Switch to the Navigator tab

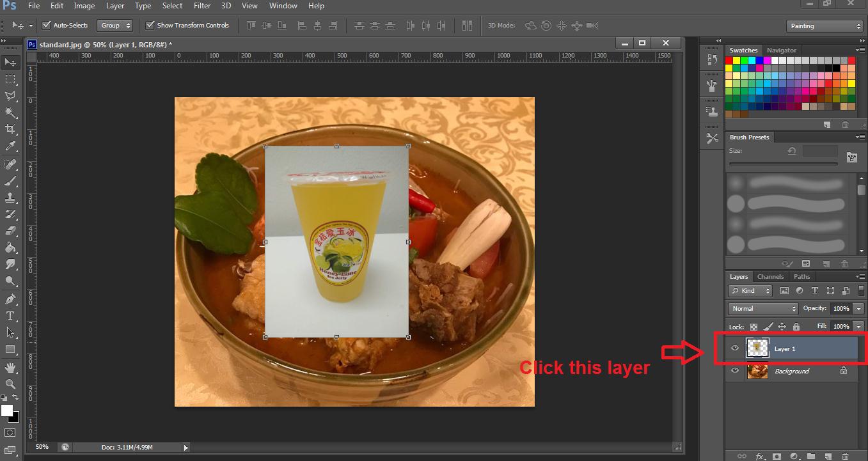click(x=782, y=51)
